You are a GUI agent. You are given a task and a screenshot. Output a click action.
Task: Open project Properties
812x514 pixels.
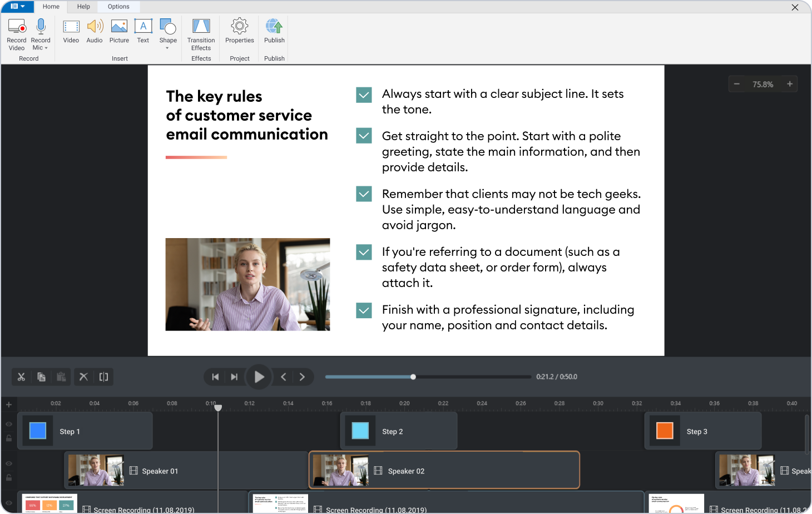[x=239, y=32]
